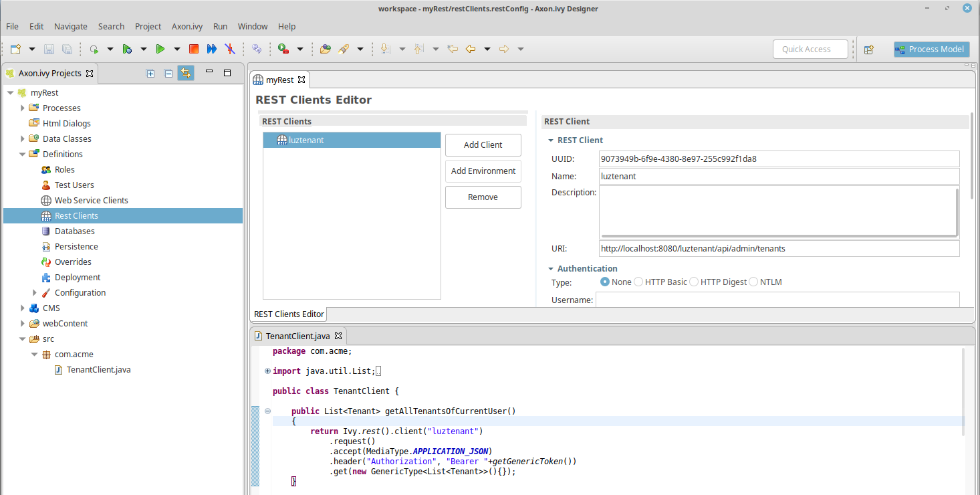Click the Save toolbar icon
The image size is (980, 495).
coord(49,49)
